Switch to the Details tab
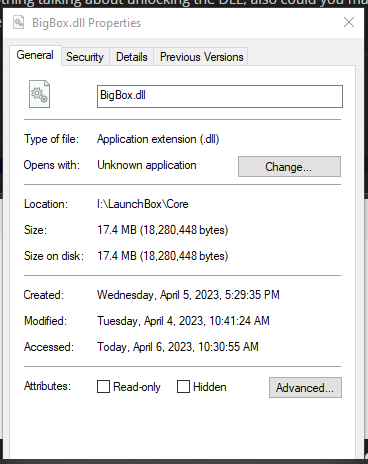 point(132,57)
